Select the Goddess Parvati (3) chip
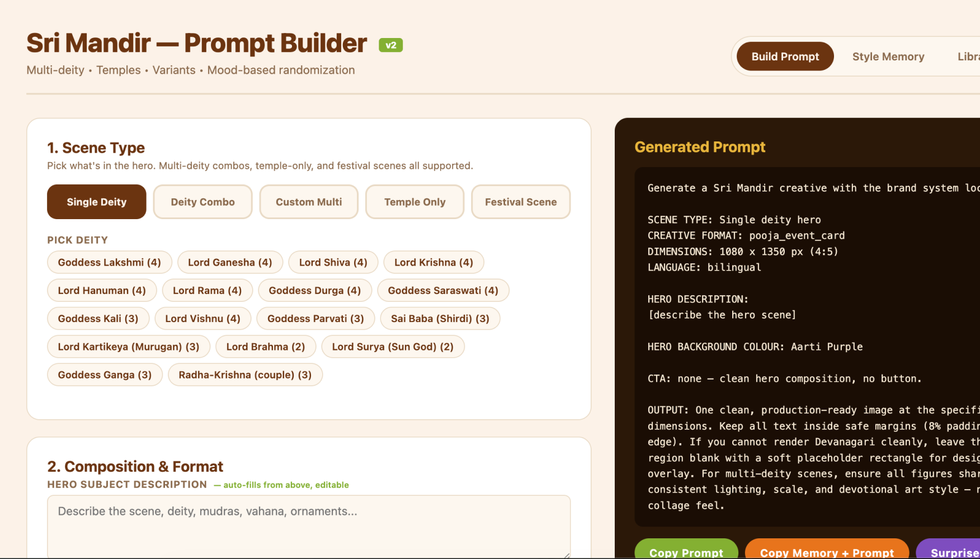980x559 pixels. pos(315,318)
